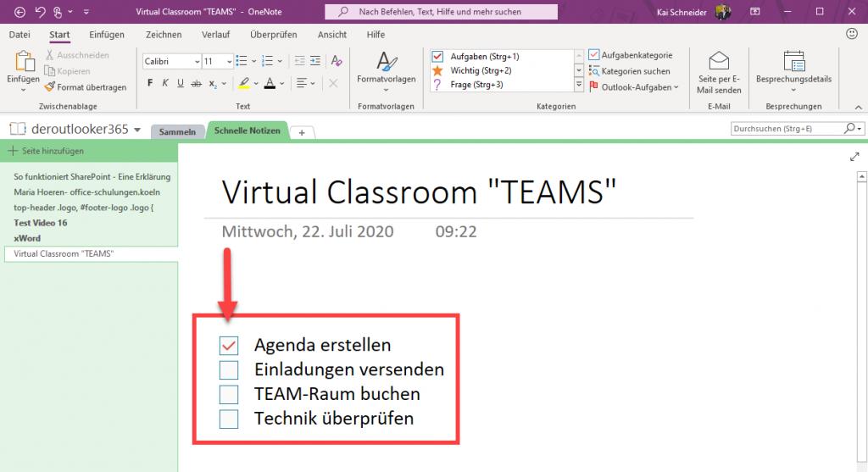Expand page to full view arrow
Screen dimensions: 868x472
pos(854,157)
